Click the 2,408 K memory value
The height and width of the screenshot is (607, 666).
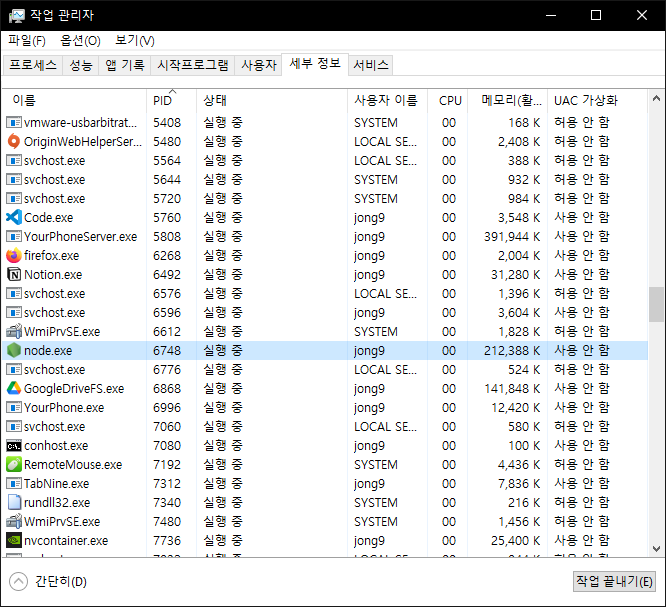coord(519,141)
